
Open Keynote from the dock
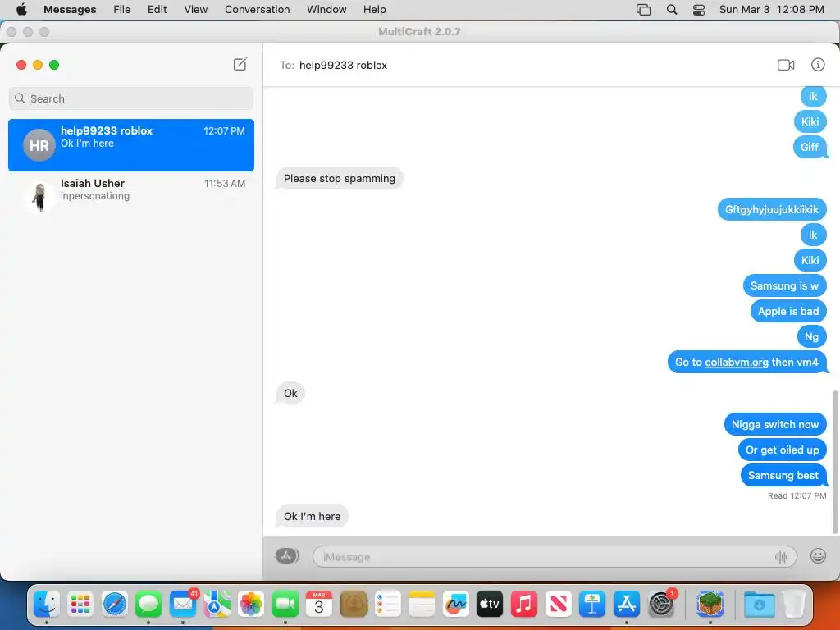click(592, 605)
